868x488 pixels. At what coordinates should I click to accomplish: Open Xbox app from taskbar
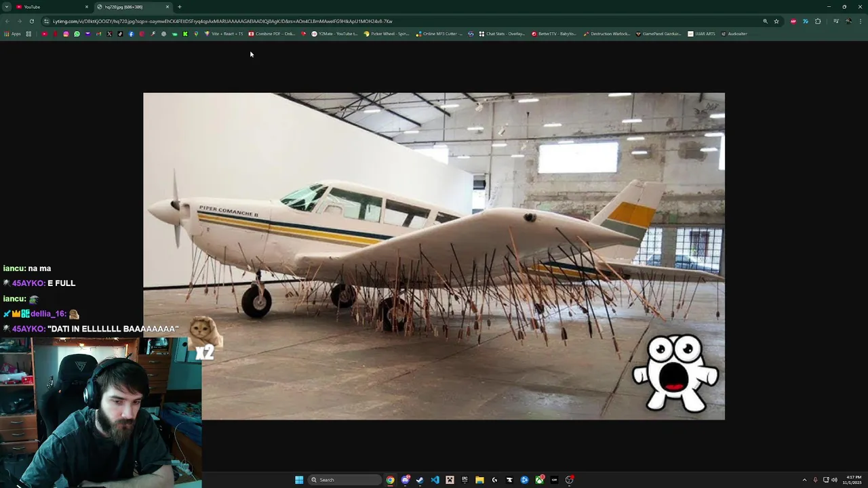539,480
